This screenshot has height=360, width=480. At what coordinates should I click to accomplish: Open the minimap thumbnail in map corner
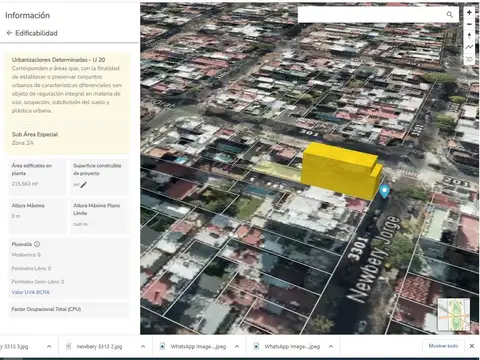(x=454, y=315)
